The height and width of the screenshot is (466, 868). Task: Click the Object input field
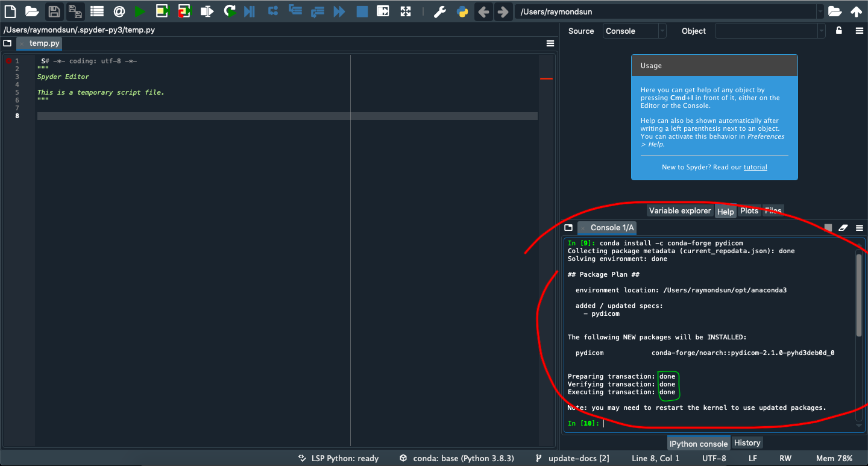click(766, 31)
